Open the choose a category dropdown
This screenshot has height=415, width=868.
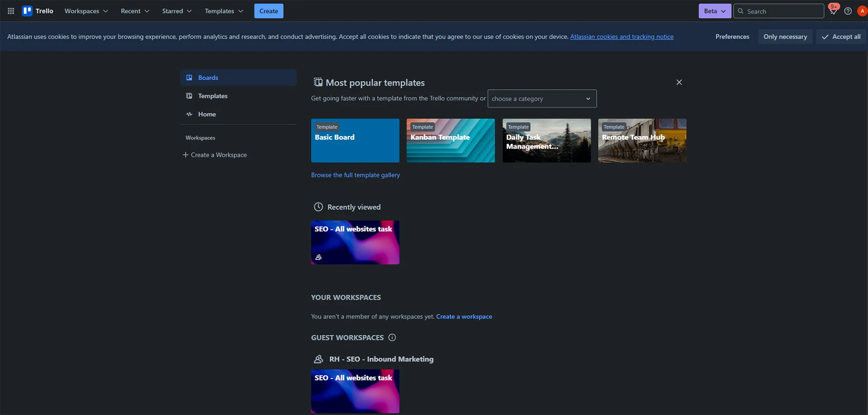pyautogui.click(x=542, y=99)
